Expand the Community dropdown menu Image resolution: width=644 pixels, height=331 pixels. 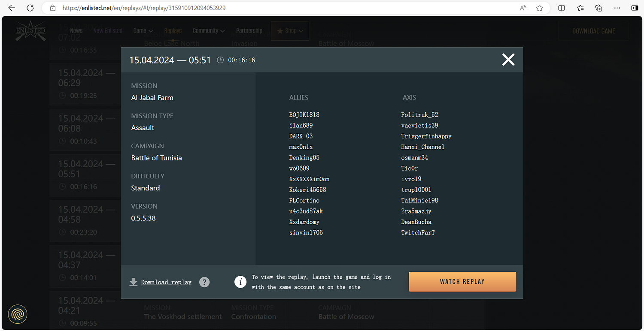pos(208,31)
